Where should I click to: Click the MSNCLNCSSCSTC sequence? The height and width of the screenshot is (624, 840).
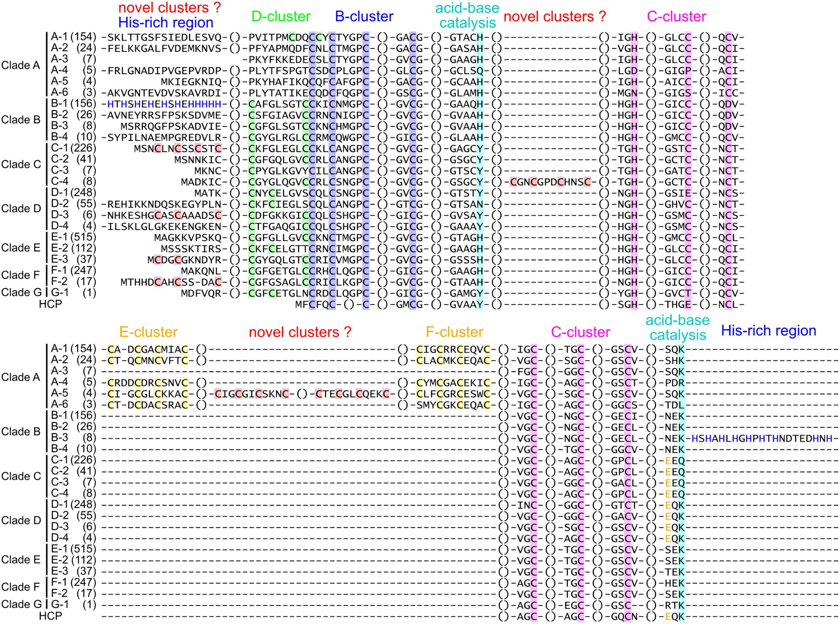tap(178, 149)
